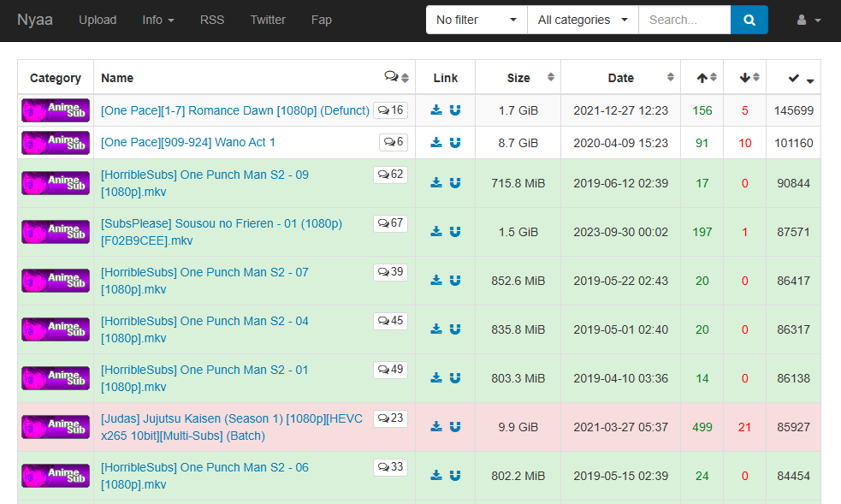
Task: Click Anime Sub category icon for Sousou no Frieren
Action: click(56, 232)
